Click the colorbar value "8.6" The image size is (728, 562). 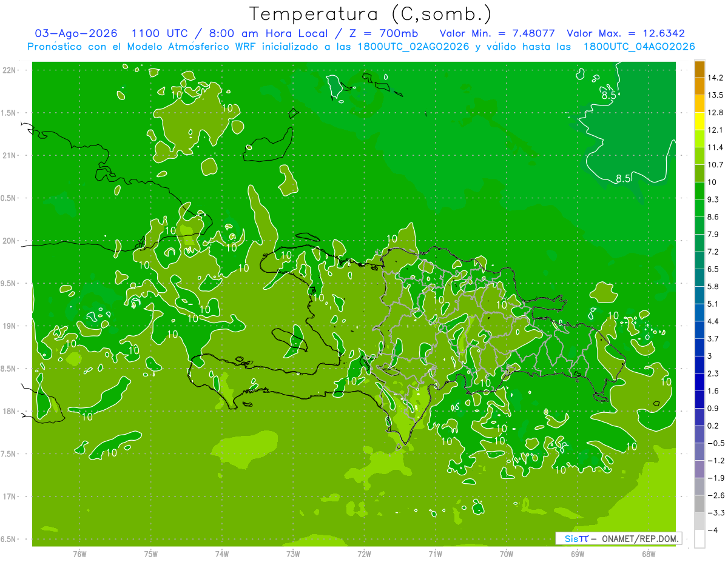pos(713,216)
